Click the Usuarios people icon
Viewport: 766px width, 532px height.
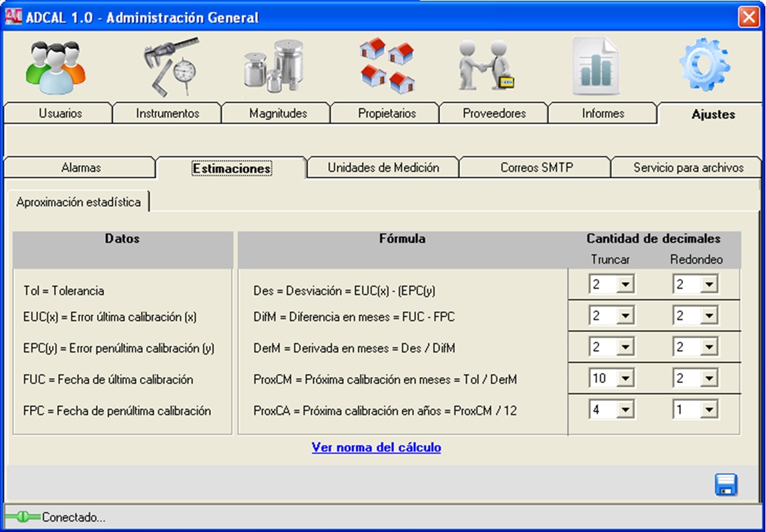(56, 67)
